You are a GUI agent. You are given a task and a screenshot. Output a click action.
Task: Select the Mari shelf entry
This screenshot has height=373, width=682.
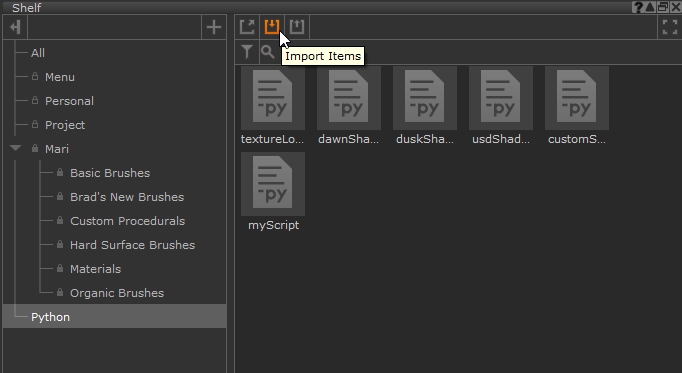(57, 149)
